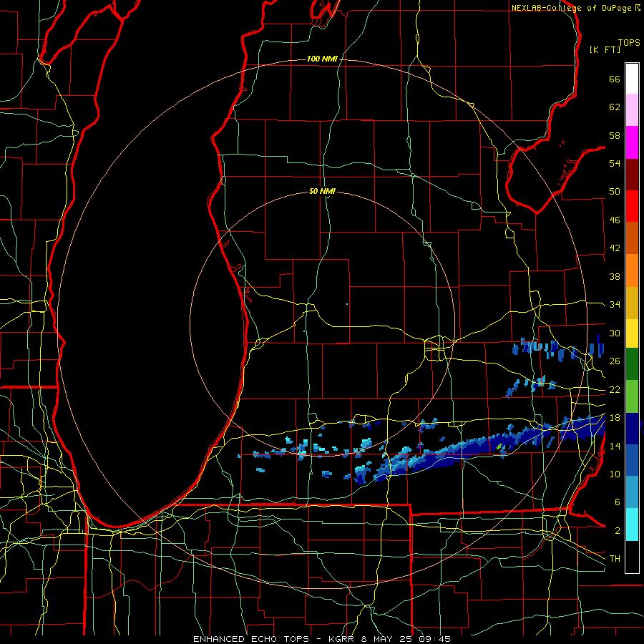The image size is (644, 644).
Task: Click the Enhanced Echo Tops KGRR caption
Action: pyautogui.click(x=322, y=639)
